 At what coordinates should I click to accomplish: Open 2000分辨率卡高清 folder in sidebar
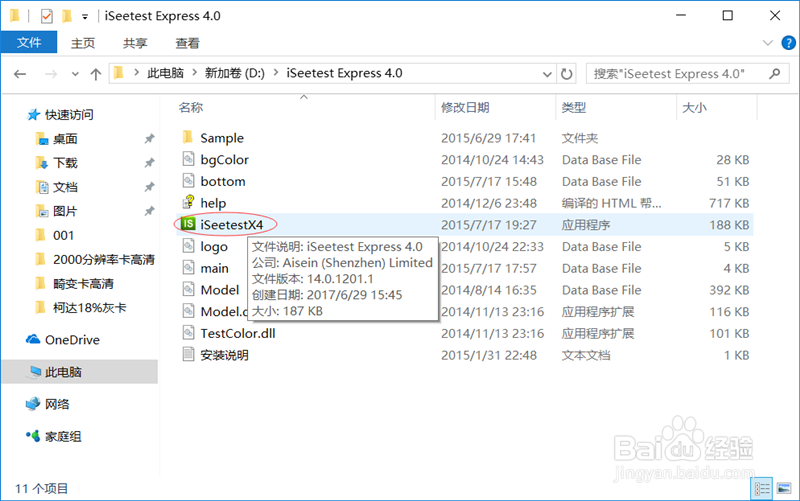pyautogui.click(x=104, y=259)
